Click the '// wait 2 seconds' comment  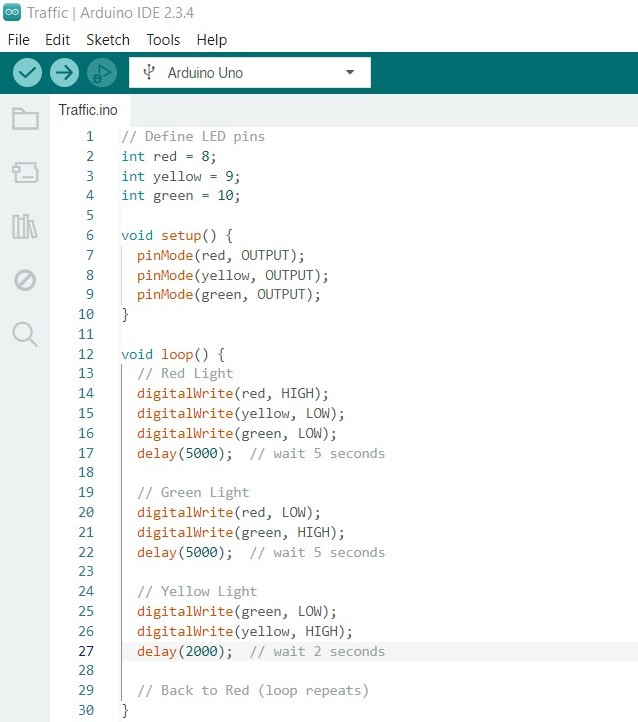pyautogui.click(x=317, y=651)
